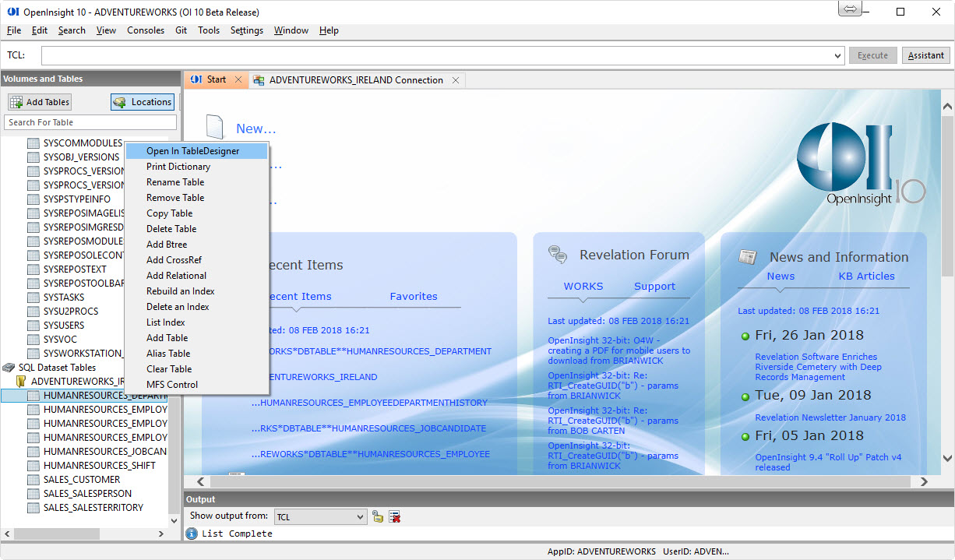Viewport: 955px width, 560px height.
Task: Choose Clear Table from context menu
Action: tap(196, 369)
